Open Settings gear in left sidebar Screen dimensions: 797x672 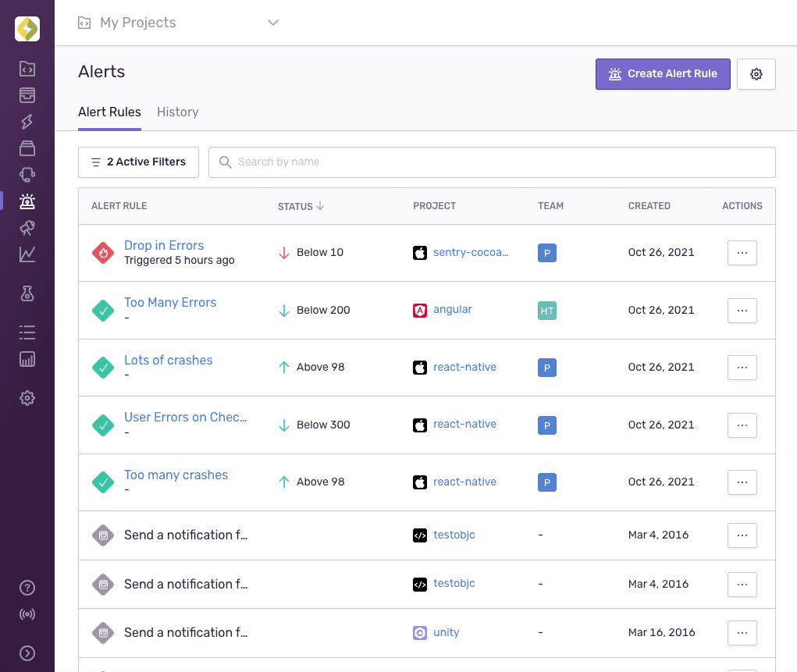(27, 398)
